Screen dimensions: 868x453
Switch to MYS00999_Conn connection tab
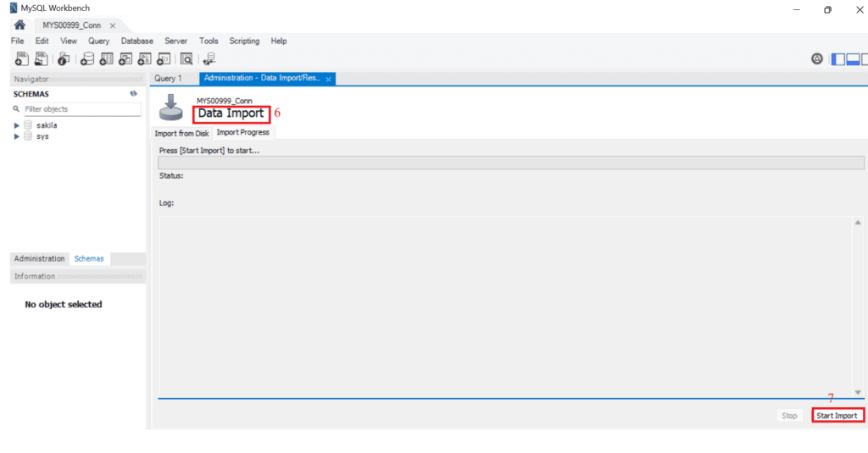coord(71,25)
